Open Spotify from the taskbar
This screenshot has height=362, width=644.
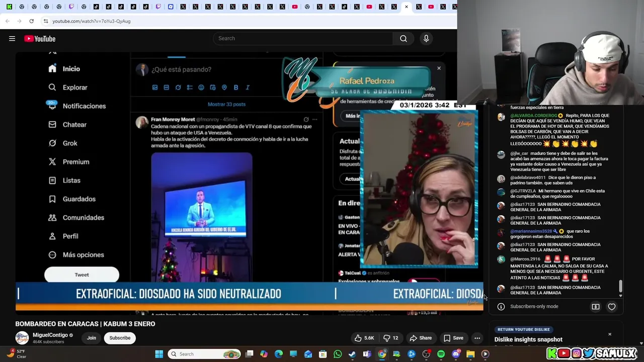[x=441, y=354]
